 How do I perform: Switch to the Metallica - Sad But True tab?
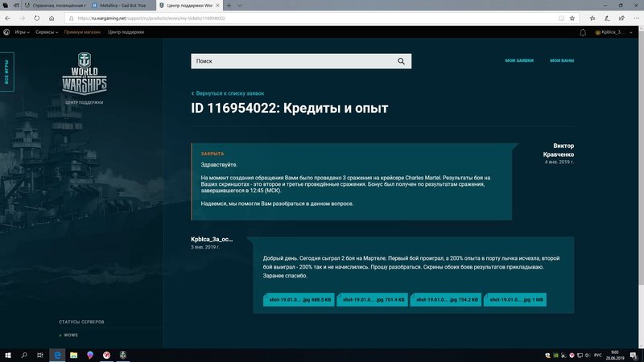point(123,6)
